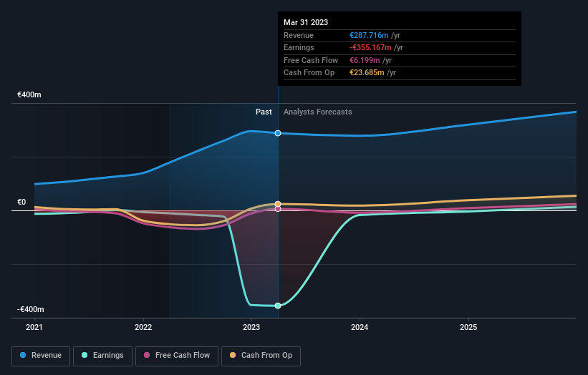Toggle the Free Cash Flow legend series
Image resolution: width=588 pixels, height=375 pixels.
pyautogui.click(x=177, y=356)
